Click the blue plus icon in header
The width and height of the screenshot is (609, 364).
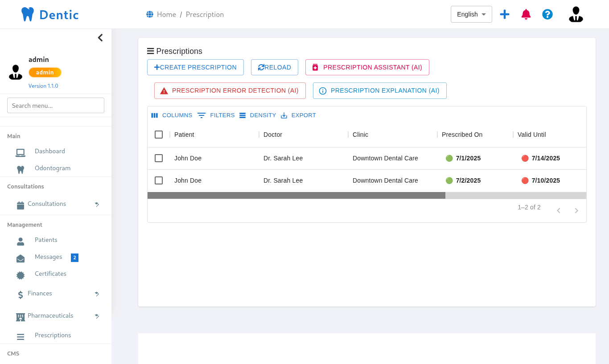[x=505, y=14]
